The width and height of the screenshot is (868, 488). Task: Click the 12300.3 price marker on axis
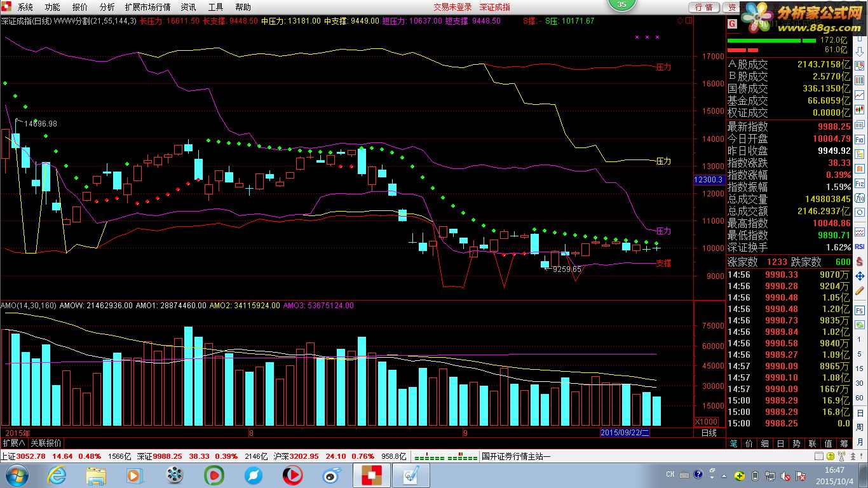(709, 180)
